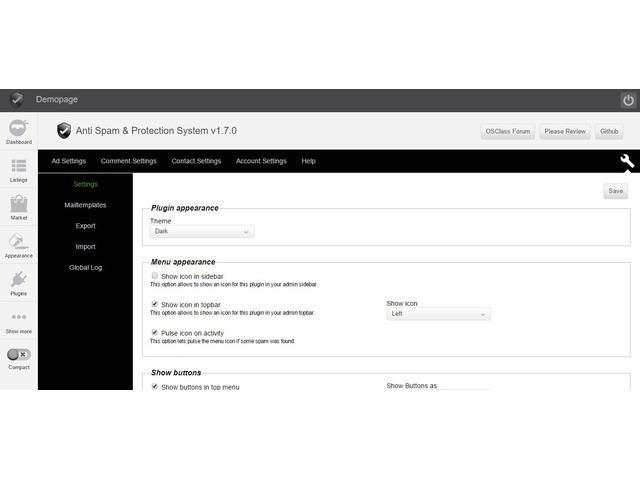Click the Show buttons section heading
Image resolution: width=640 pixels, height=480 pixels.
pyautogui.click(x=176, y=372)
